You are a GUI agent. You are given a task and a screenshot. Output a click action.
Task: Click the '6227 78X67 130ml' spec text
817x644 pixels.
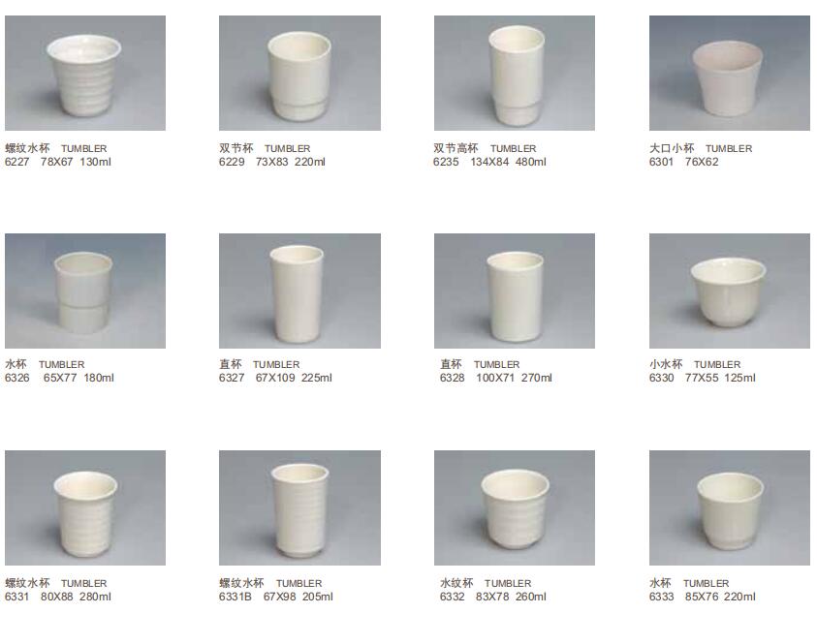58,162
